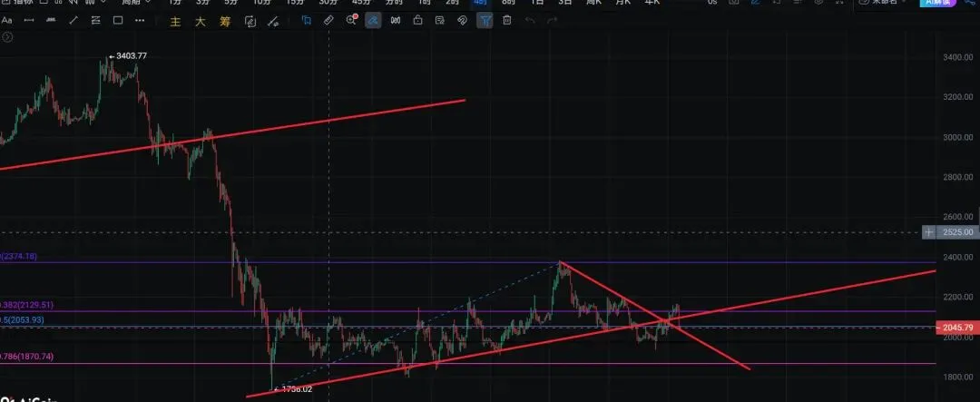The width and height of the screenshot is (980, 402).
Task: Click the line swap drawing icon
Action: pos(273,21)
